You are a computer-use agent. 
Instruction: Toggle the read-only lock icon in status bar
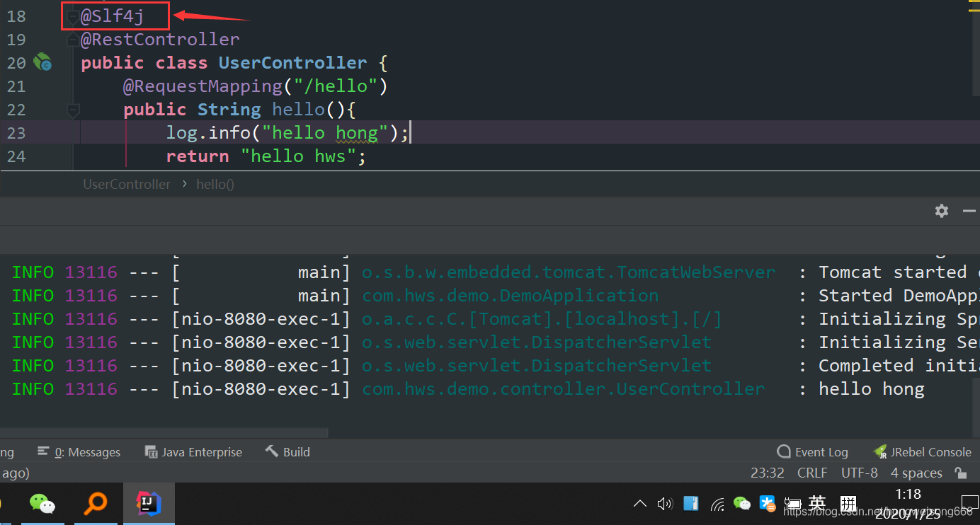pyautogui.click(x=961, y=473)
